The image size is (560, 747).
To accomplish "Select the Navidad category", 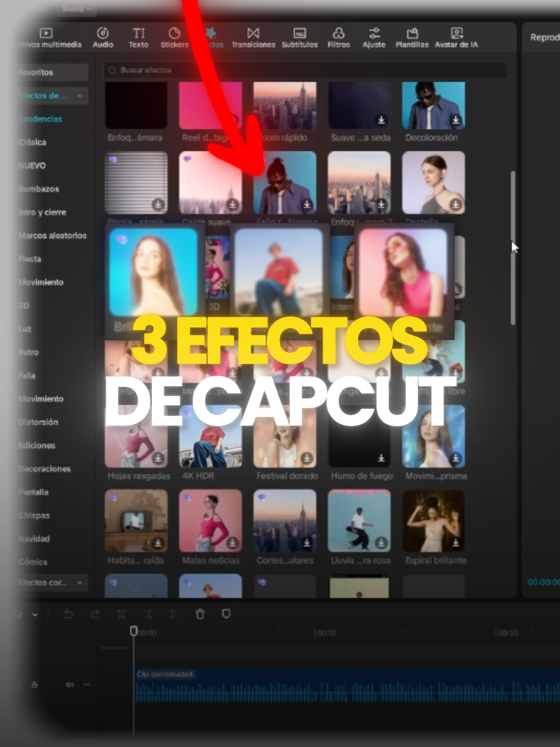I will 34,539.
